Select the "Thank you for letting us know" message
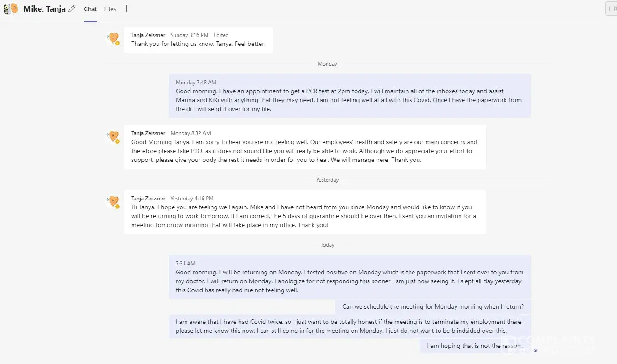Screen dimensions: 617x364 (198, 44)
